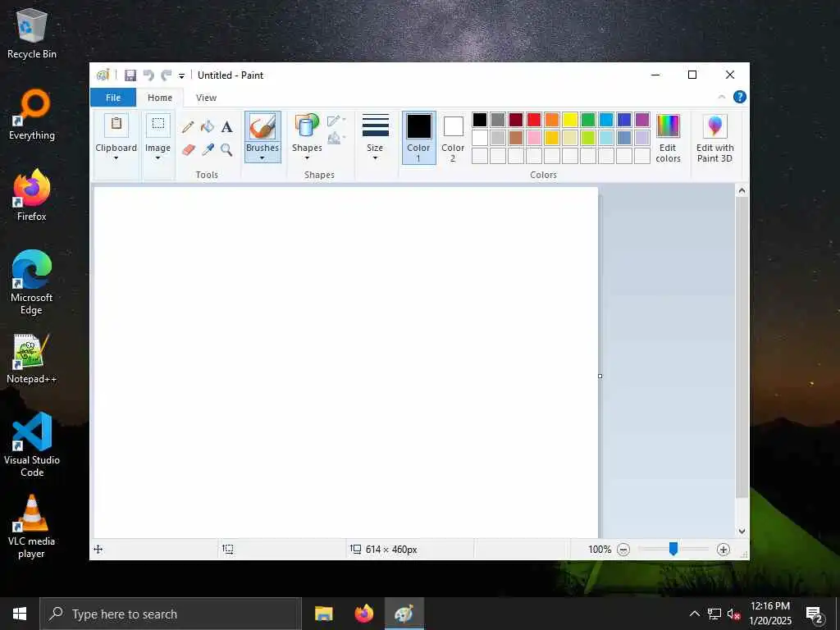Click the Everything desktop shortcut

click(x=32, y=115)
